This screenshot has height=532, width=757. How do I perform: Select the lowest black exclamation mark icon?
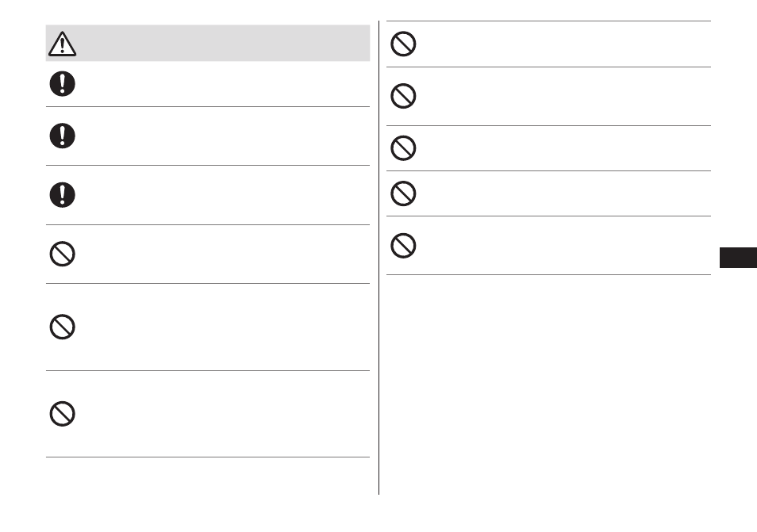pos(62,195)
